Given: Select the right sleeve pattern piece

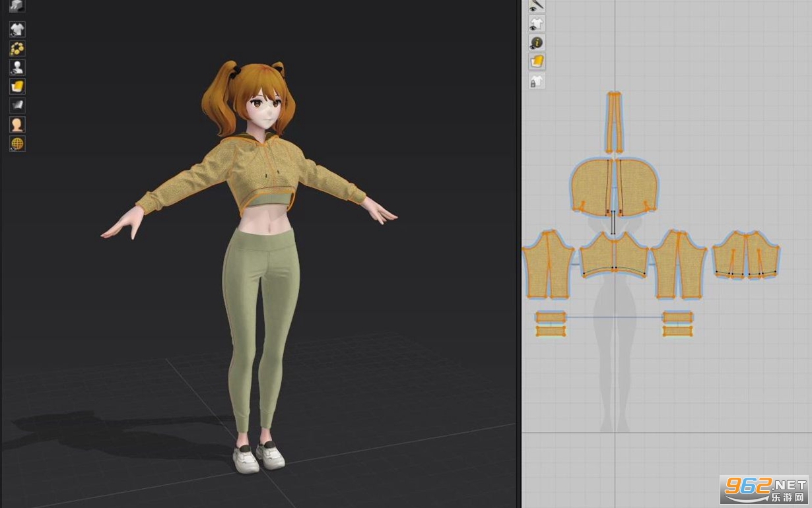Looking at the screenshot, I should pyautogui.click(x=679, y=265).
